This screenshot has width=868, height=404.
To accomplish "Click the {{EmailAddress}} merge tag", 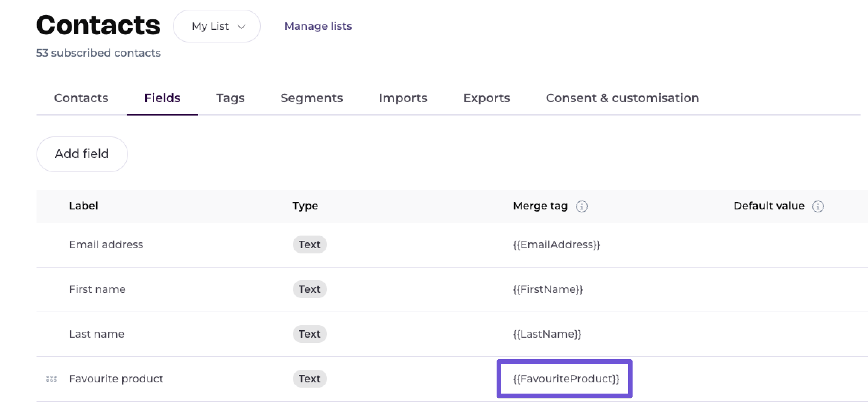I will click(x=556, y=244).
